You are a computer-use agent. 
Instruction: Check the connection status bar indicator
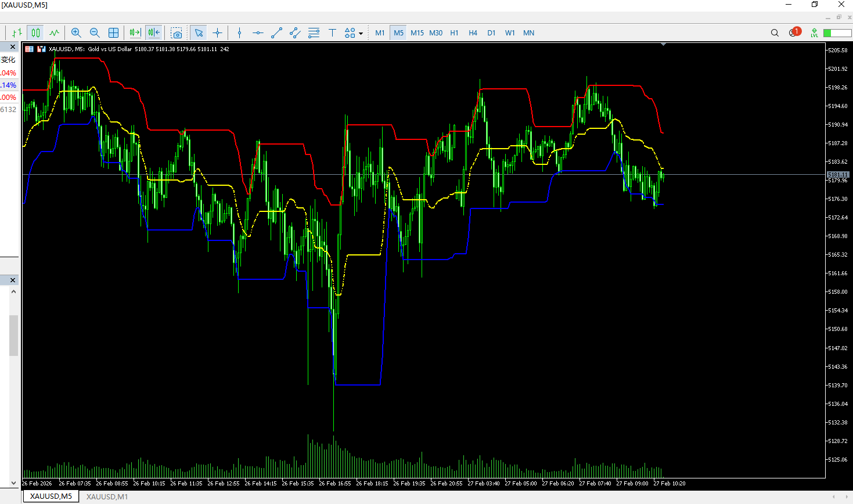pos(837,33)
